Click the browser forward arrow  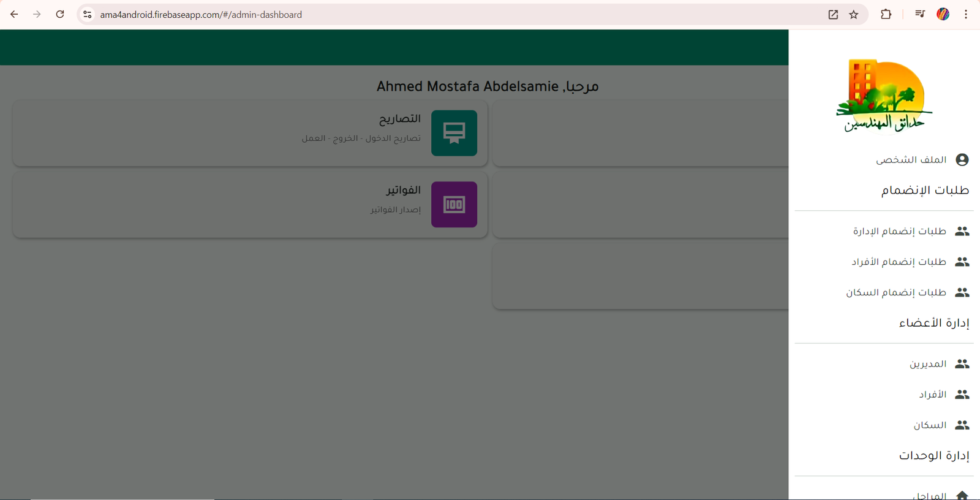[x=37, y=14]
